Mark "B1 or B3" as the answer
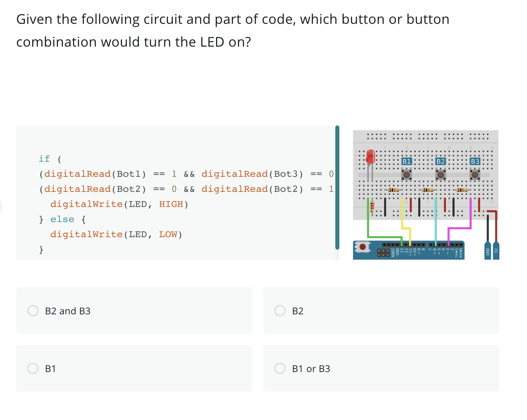The width and height of the screenshot is (527, 420). pos(280,368)
